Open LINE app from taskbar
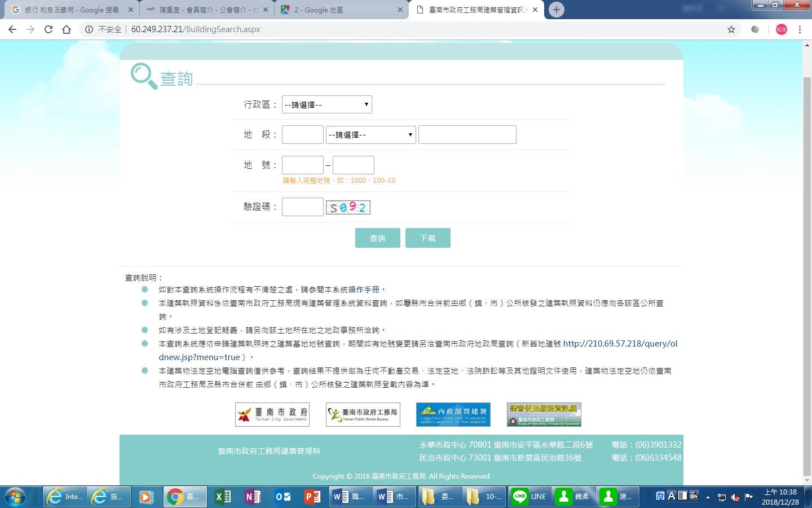Image resolution: width=812 pixels, height=508 pixels. pos(529,497)
